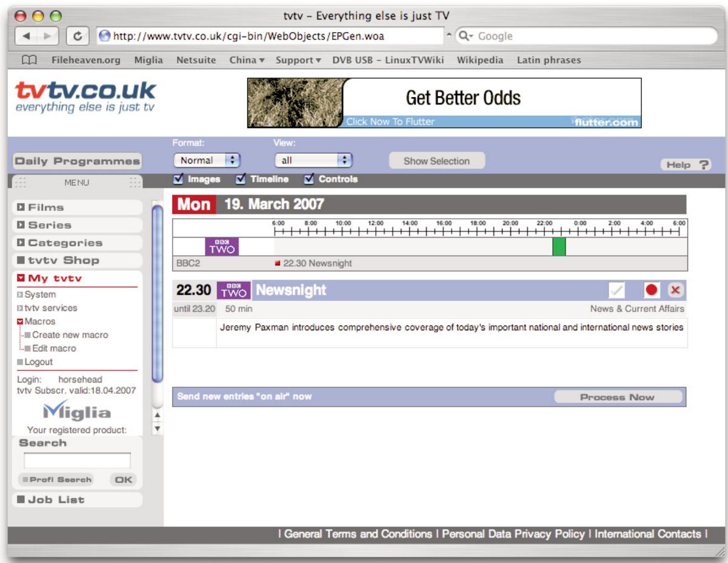
Task: Open the Format dropdown showing Normal
Action: coord(207,161)
